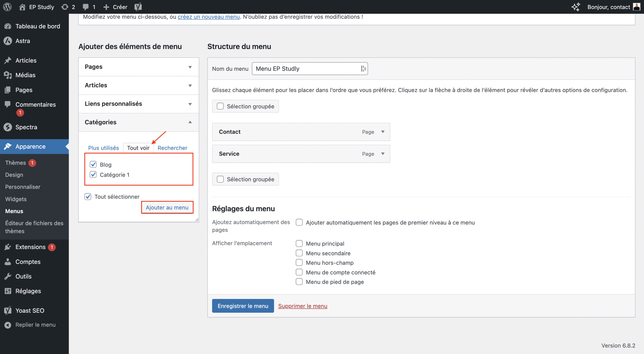
Task: Open the Astra sidebar item
Action: point(23,41)
